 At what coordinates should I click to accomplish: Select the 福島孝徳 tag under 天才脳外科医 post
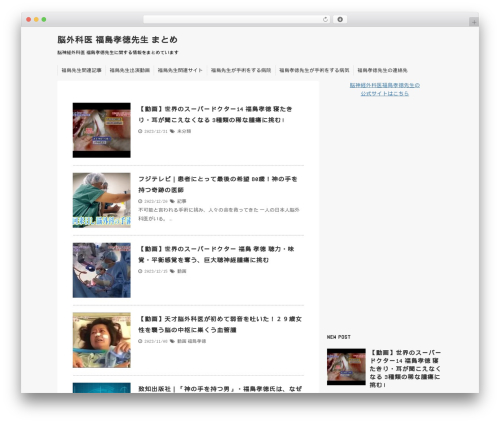point(197,341)
